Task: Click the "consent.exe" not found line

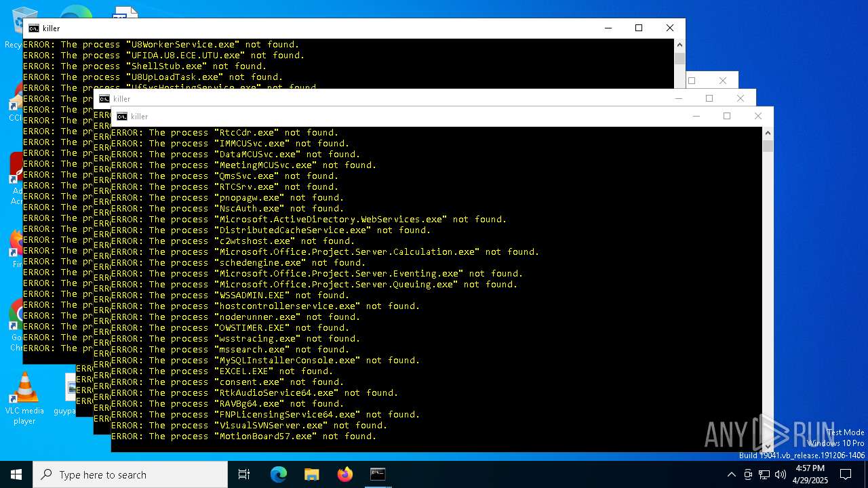Action: (228, 382)
